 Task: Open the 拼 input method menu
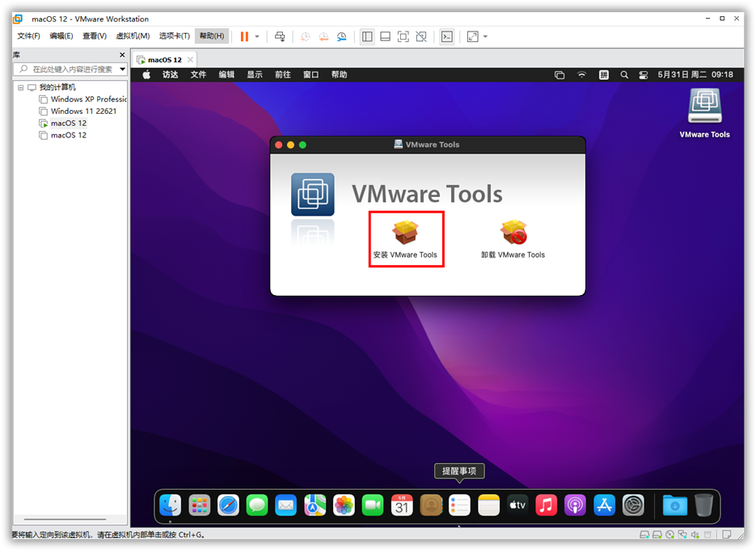click(604, 74)
